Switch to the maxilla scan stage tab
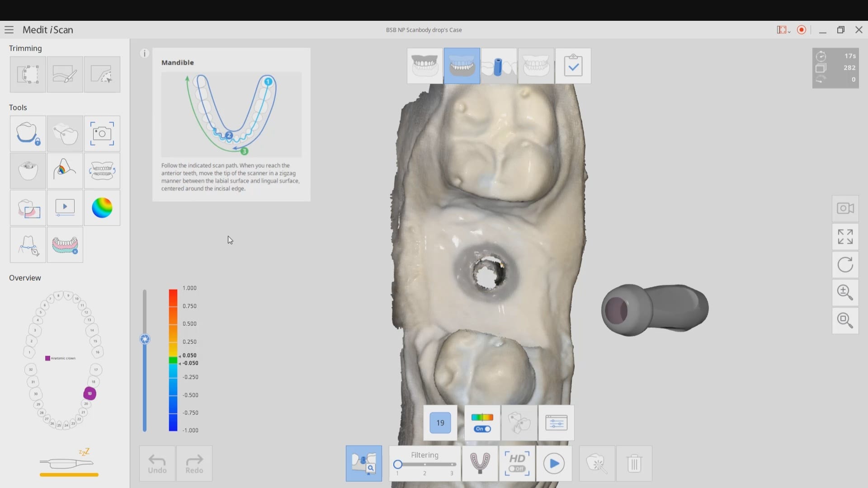The height and width of the screenshot is (488, 868). pos(425,66)
